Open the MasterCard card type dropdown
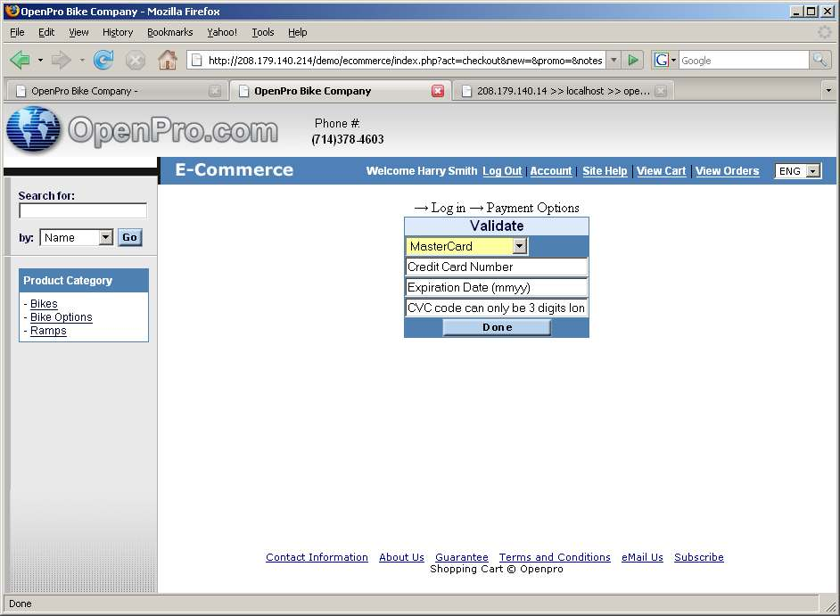Image resolution: width=840 pixels, height=616 pixels. 520,246
